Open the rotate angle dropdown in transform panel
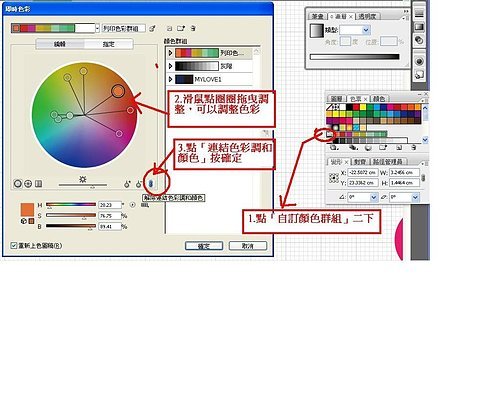Screen dimensions: 500x400 (x=373, y=197)
